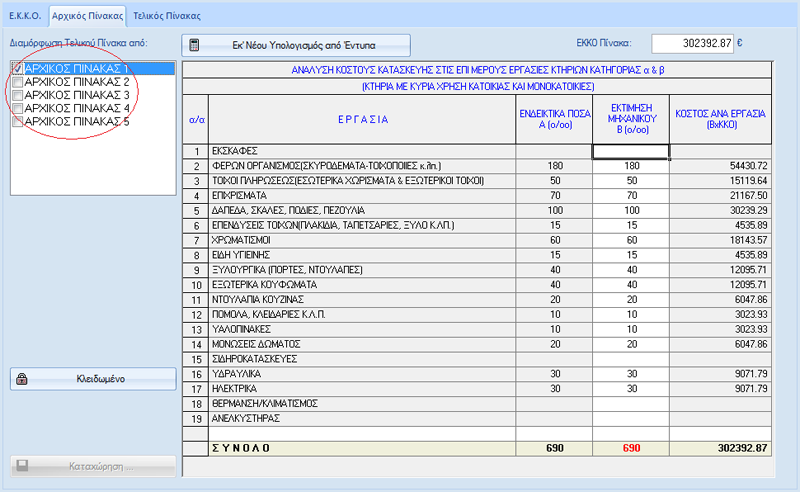
Task: Click engineer estimate cell for ΧΡΩΜΑΤΙΣΜΟΙ row
Action: 631,240
